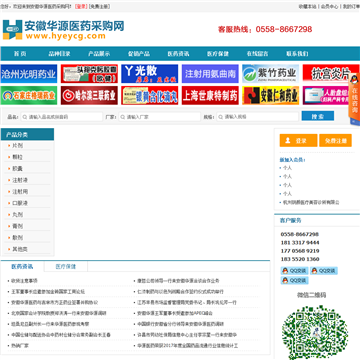Viewport: 360px width, 360px height.
Task: Click the green 微信二维码 QR image
Action: [x=315, y=332]
